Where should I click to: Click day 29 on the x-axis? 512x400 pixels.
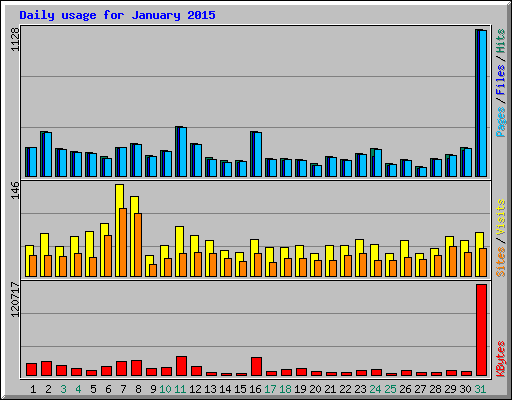[450, 389]
